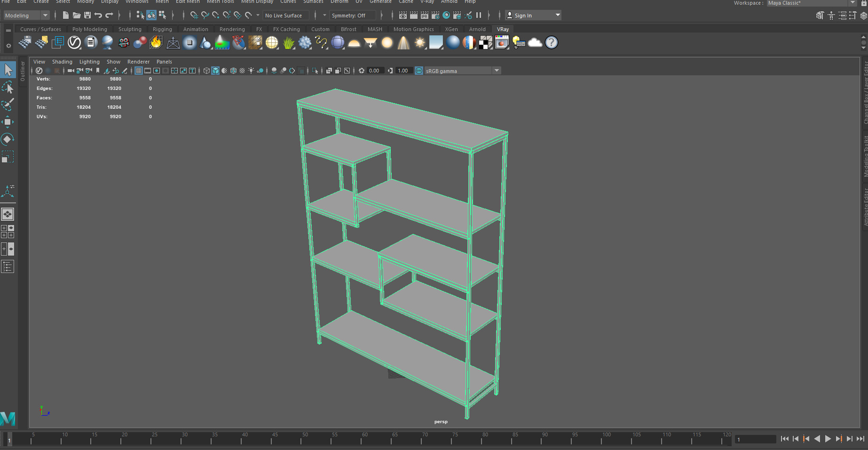Viewport: 868px width, 450px height.
Task: Click the Redo arrow icon
Action: [x=109, y=15]
